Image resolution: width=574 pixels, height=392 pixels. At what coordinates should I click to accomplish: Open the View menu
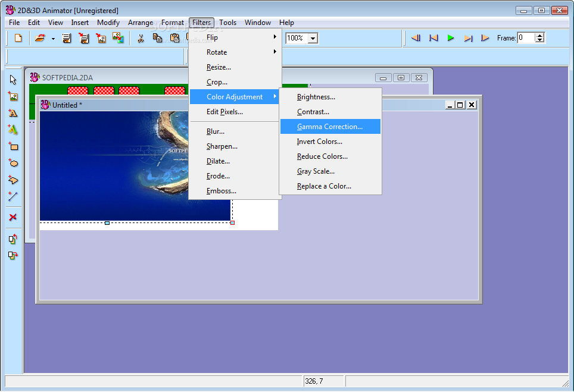(55, 23)
